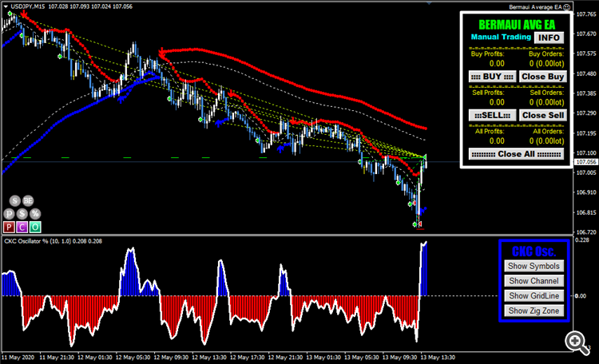Screen dimensions: 599x364
Task: Click the All Profits label
Action: pyautogui.click(x=490, y=132)
